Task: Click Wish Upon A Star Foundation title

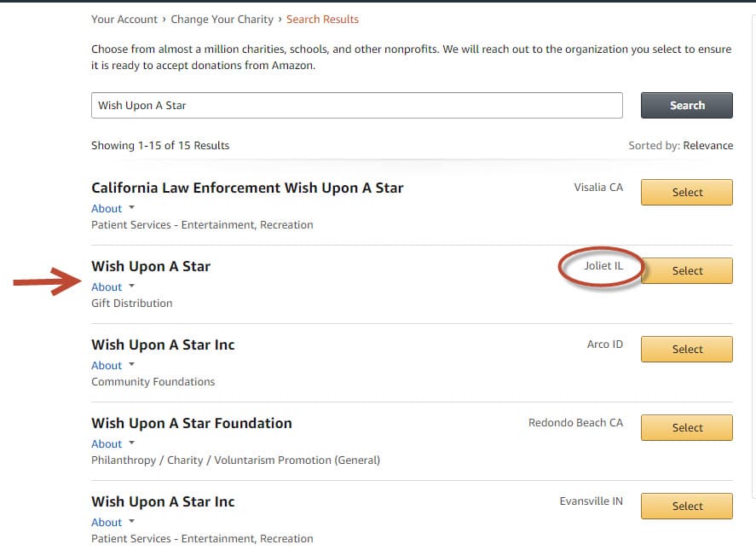Action: point(192,423)
